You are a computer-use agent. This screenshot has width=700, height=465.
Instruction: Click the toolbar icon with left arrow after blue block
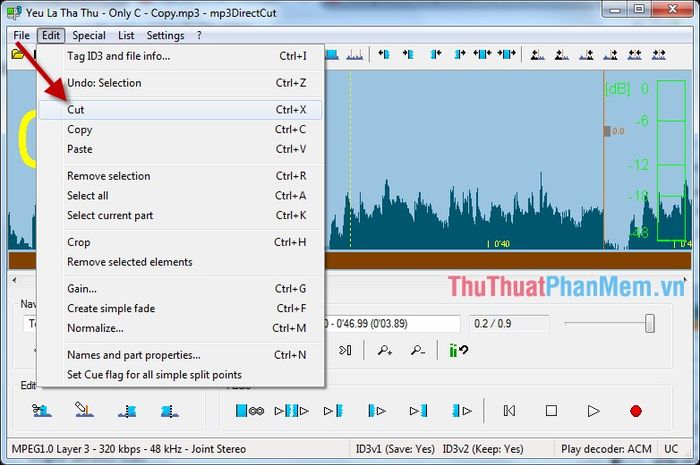click(x=436, y=54)
